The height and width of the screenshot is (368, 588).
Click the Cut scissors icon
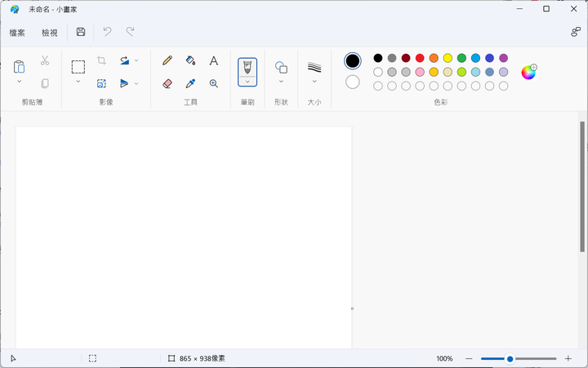pyautogui.click(x=45, y=60)
